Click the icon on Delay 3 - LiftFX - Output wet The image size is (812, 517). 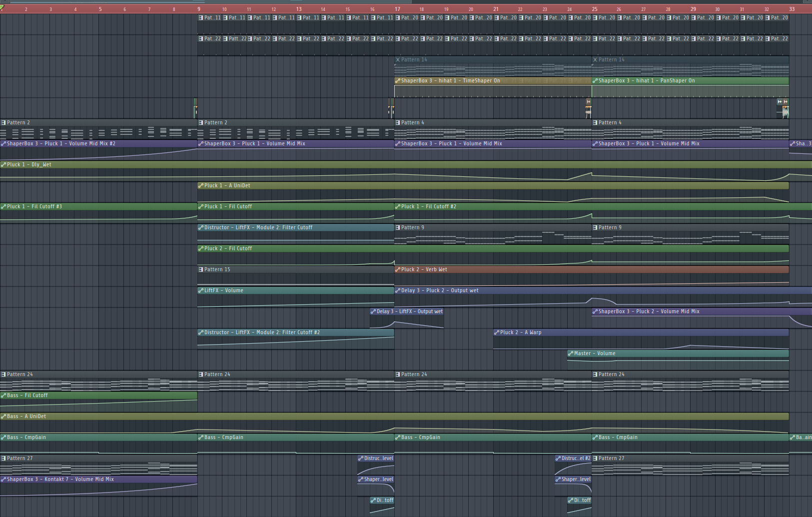coord(373,311)
